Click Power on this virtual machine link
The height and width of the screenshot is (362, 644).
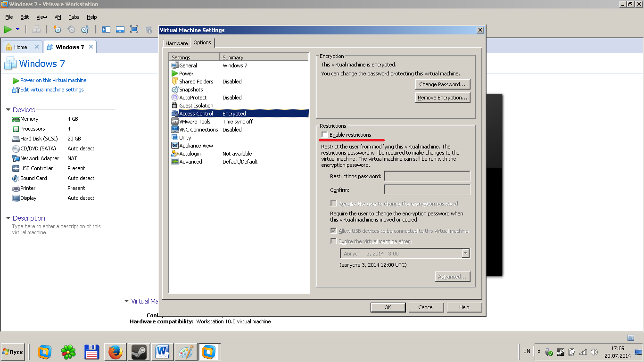(53, 80)
